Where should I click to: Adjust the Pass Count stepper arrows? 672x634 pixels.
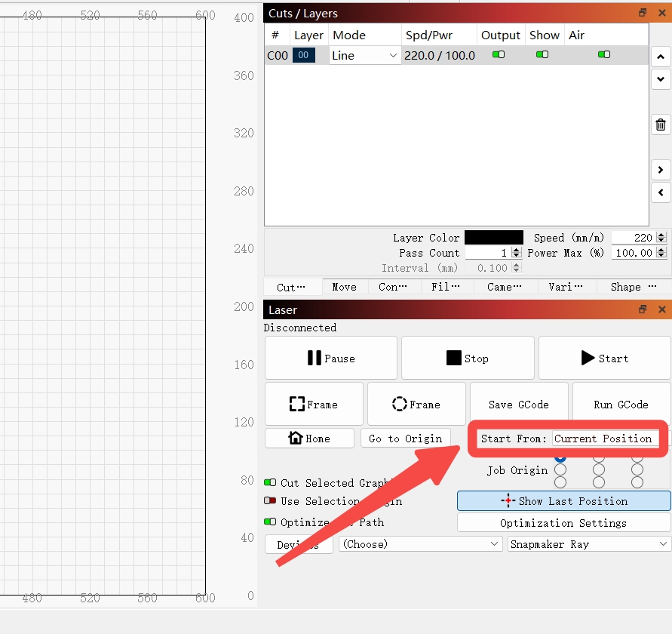point(517,253)
